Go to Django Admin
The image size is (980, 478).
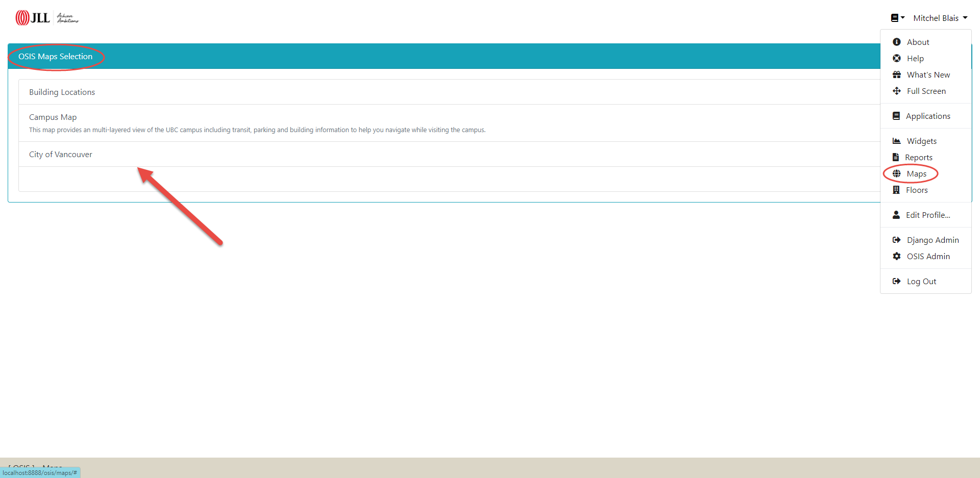coord(933,240)
